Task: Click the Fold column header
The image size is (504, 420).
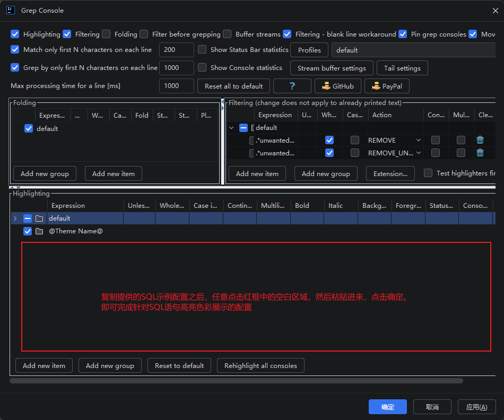Action: (142, 116)
